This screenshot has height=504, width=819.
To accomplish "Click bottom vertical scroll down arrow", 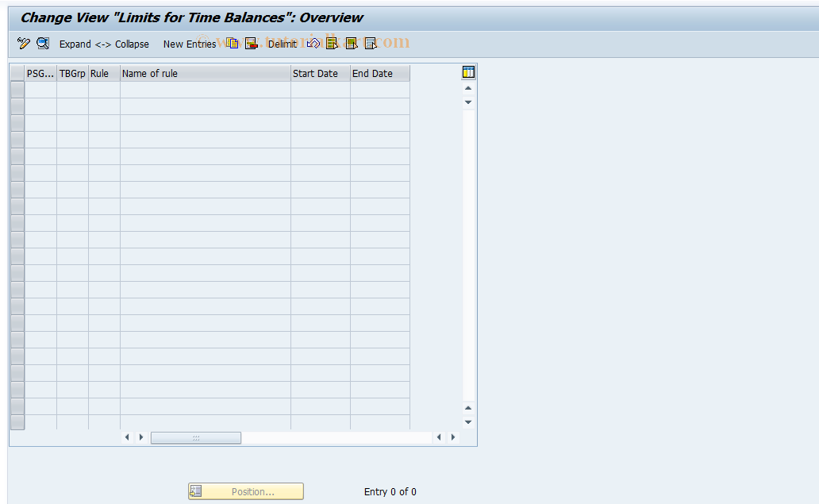I will tap(468, 422).
